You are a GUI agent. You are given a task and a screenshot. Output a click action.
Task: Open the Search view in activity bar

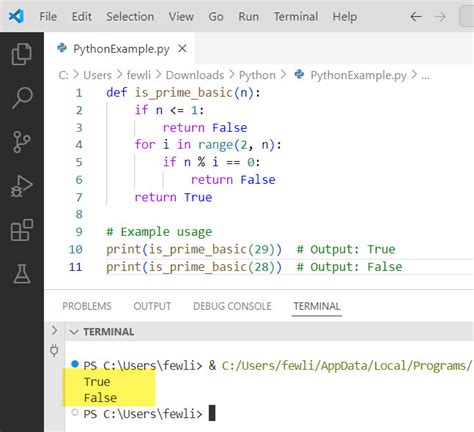(x=22, y=98)
